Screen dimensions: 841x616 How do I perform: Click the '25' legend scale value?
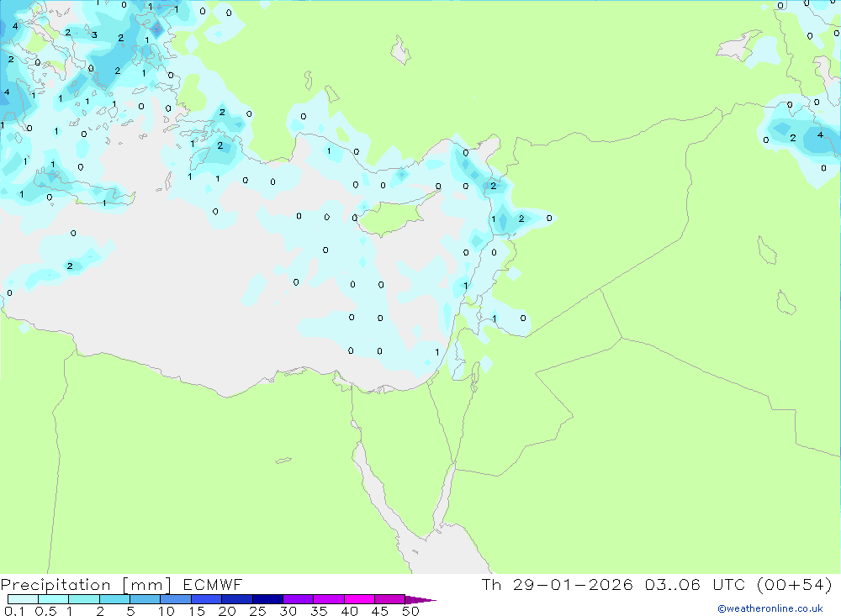click(x=257, y=611)
